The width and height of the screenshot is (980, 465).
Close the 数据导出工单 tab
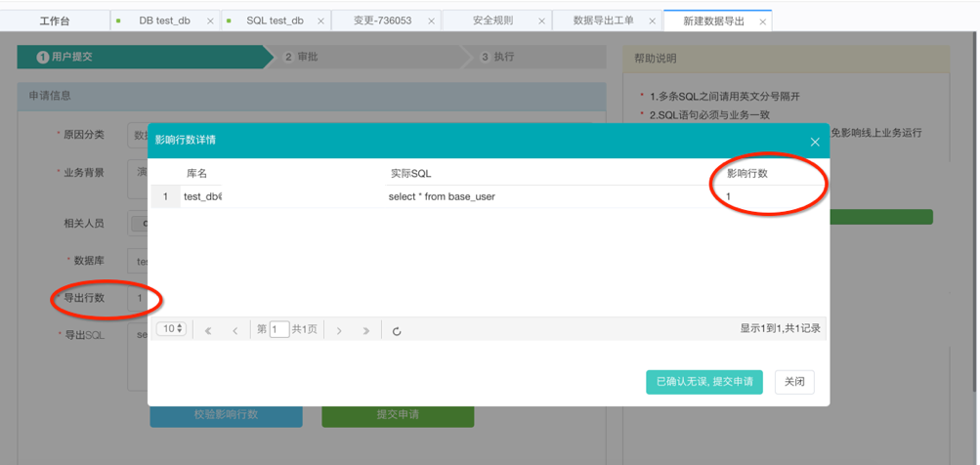652,21
